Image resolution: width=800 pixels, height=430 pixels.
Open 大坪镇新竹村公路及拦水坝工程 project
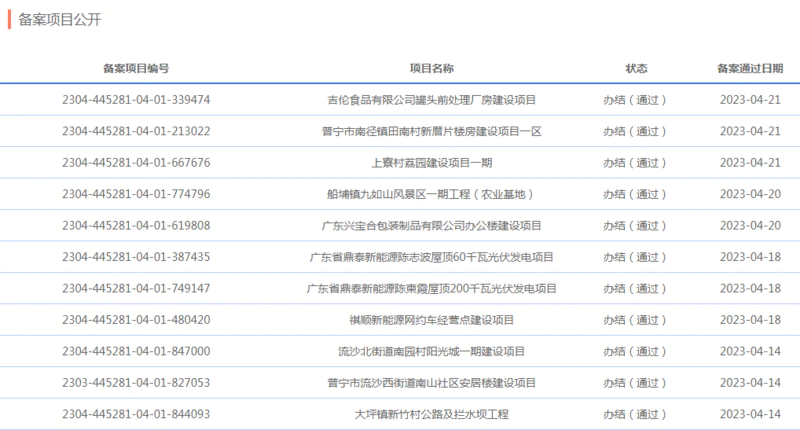coord(431,414)
